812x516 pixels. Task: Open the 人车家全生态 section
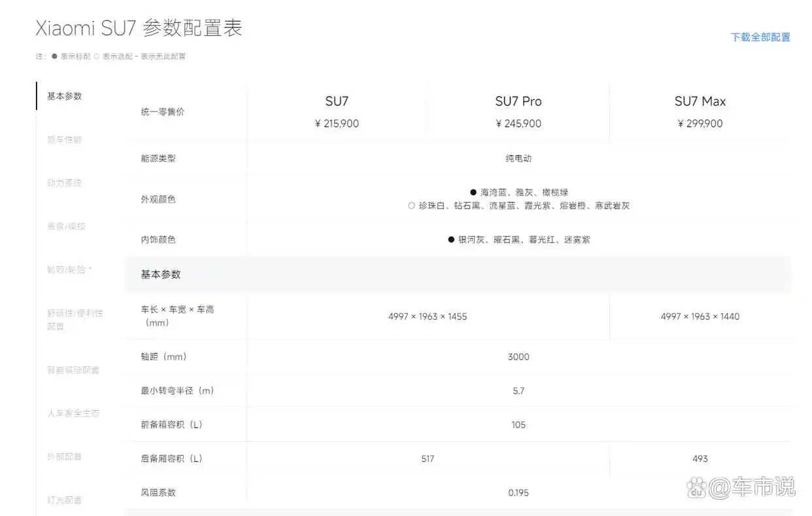coord(73,413)
